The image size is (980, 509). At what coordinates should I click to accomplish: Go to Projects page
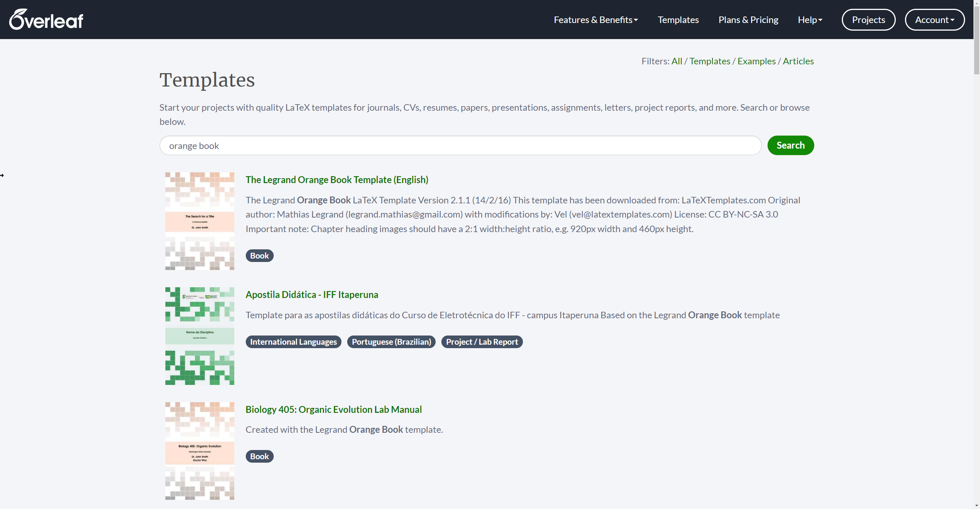[868, 20]
